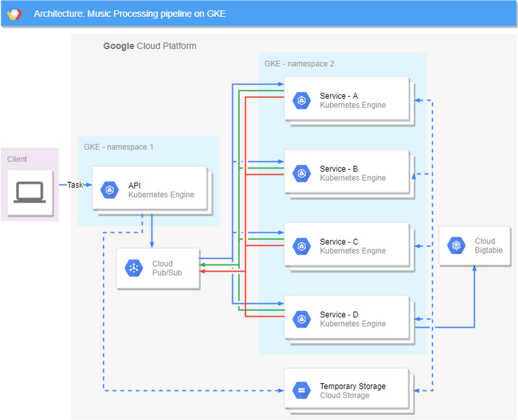Image resolution: width=518 pixels, height=420 pixels.
Task: Click the Service - A Kubernetes icon
Action: 301,100
